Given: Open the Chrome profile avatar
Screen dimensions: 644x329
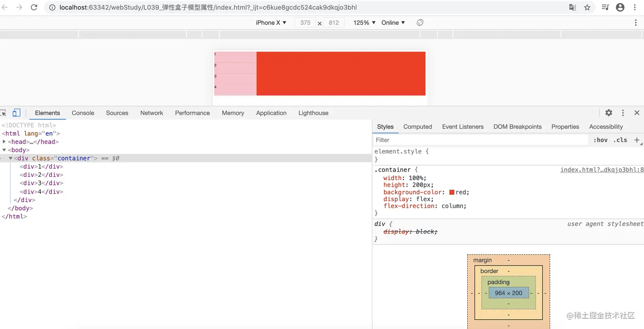Looking at the screenshot, I should (x=620, y=7).
